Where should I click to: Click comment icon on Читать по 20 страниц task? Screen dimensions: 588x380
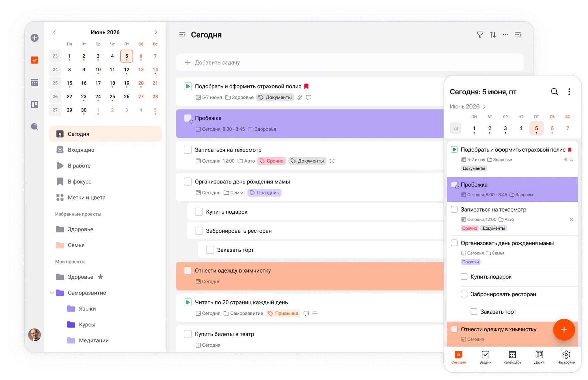coord(306,313)
